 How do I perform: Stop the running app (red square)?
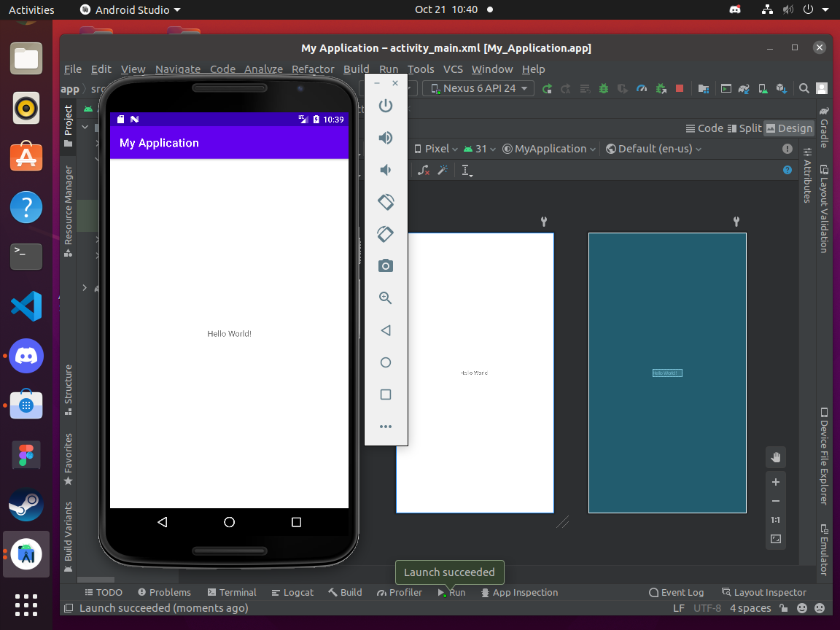pos(680,88)
